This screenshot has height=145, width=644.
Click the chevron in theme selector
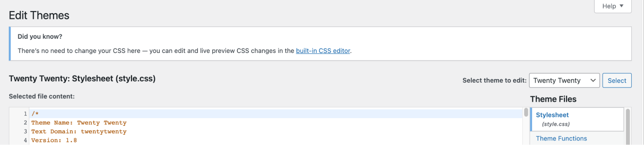tap(593, 80)
